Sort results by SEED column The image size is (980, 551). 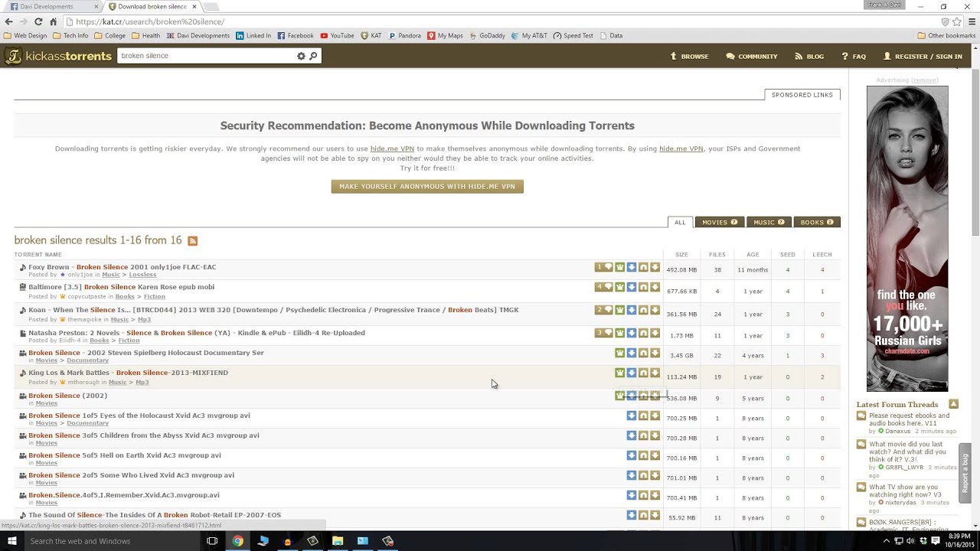[x=787, y=255]
